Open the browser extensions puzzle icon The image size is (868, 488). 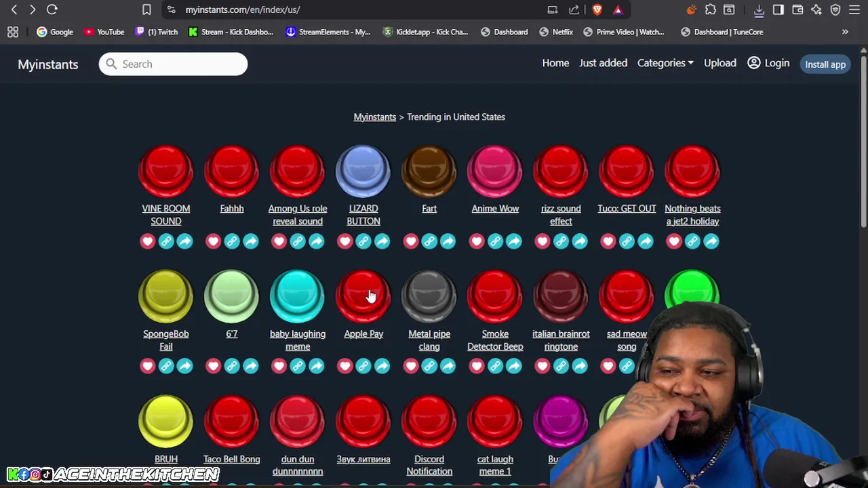(711, 9)
